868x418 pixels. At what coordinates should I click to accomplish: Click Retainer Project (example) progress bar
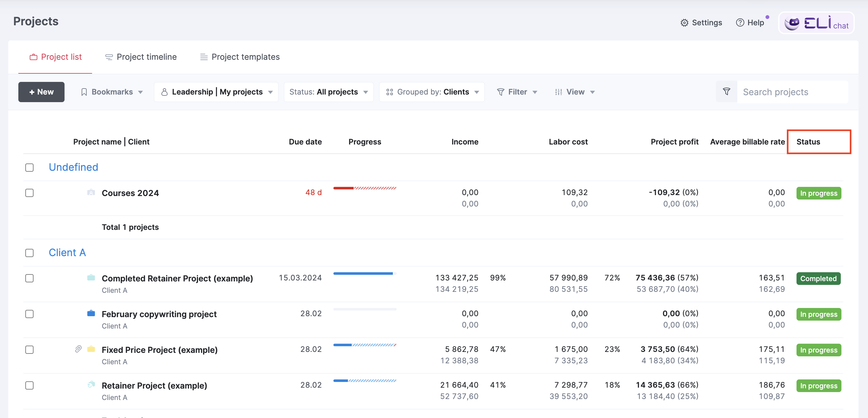[x=365, y=381]
